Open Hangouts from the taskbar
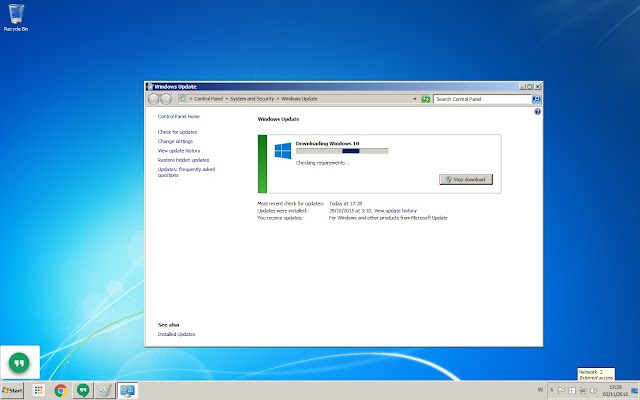 pos(83,391)
